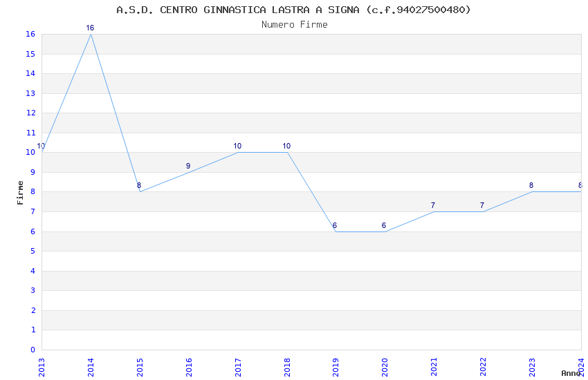Click the 7 data label at 2021
This screenshot has height=380, width=588.
click(x=433, y=205)
